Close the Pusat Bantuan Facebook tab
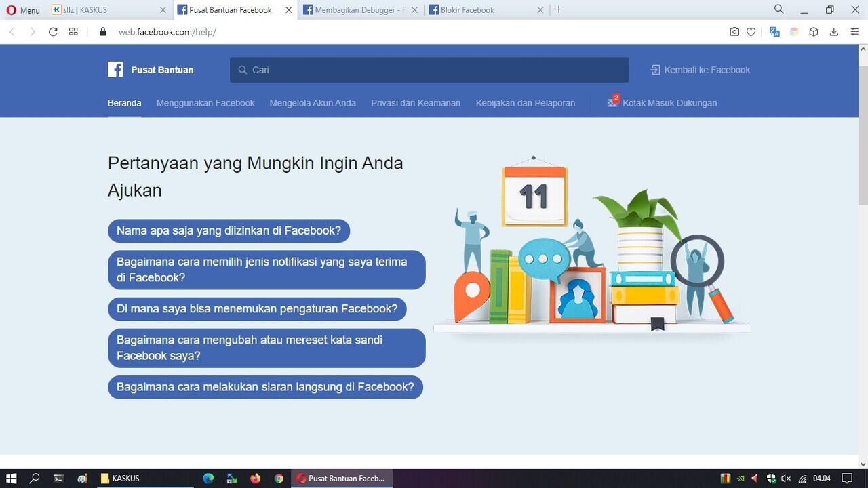This screenshot has width=868, height=488. pos(289,10)
